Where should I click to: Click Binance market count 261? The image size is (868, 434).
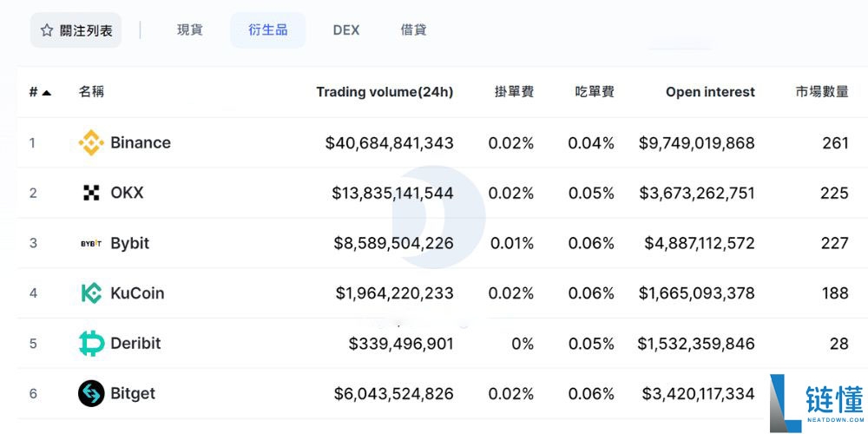click(835, 143)
